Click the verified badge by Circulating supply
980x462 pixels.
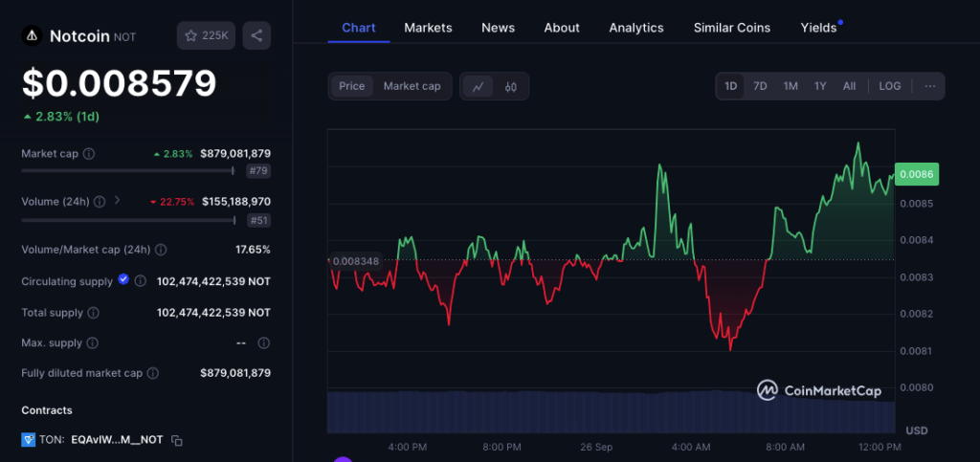123,279
